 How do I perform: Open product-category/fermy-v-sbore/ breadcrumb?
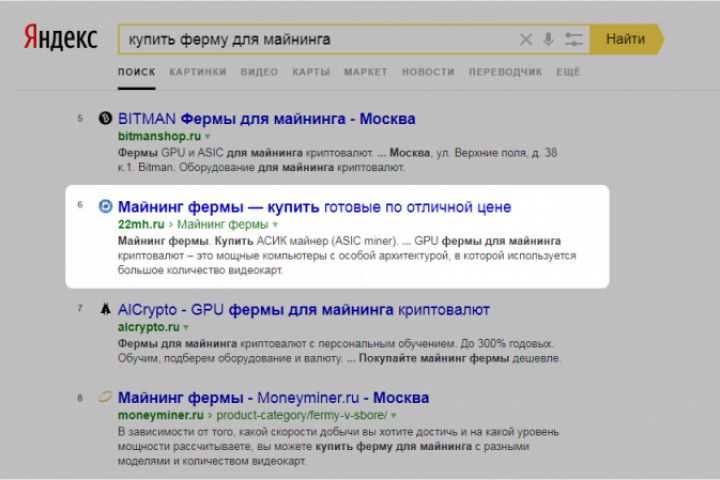tap(302, 415)
